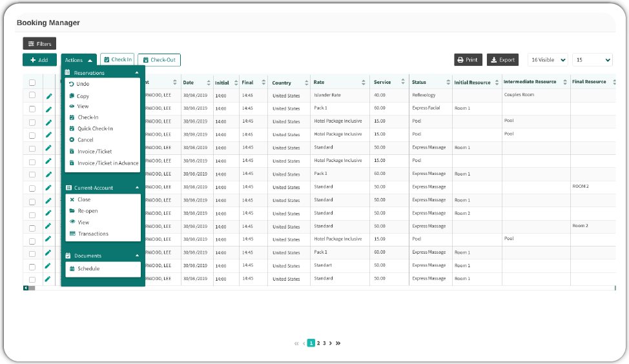Screen dimensions: 629x364
Task: Click the Check-Out toolbar button
Action: pos(160,60)
